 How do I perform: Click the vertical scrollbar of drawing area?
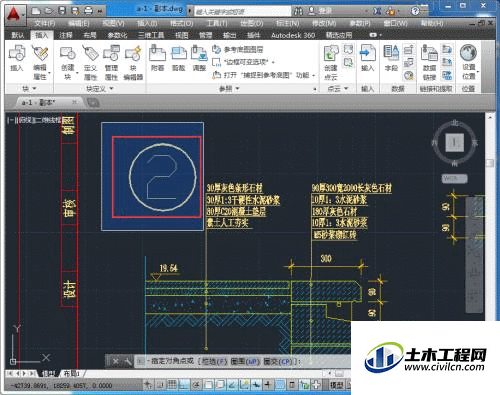point(489,217)
